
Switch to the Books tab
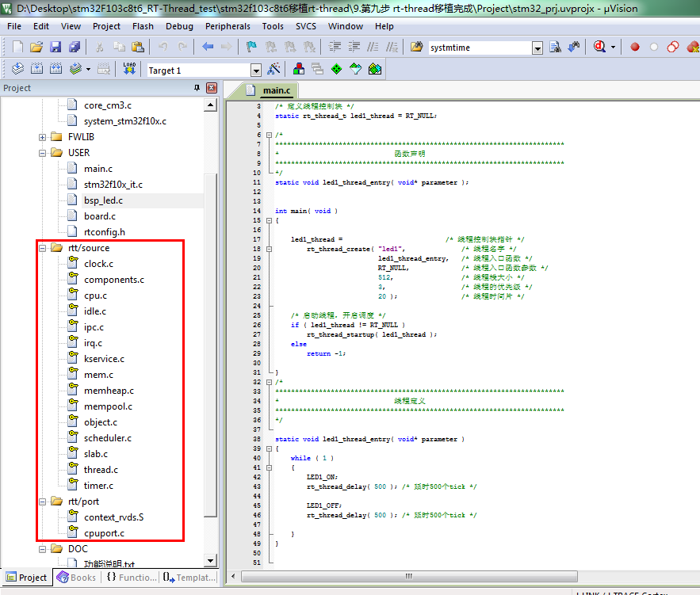tap(76, 578)
